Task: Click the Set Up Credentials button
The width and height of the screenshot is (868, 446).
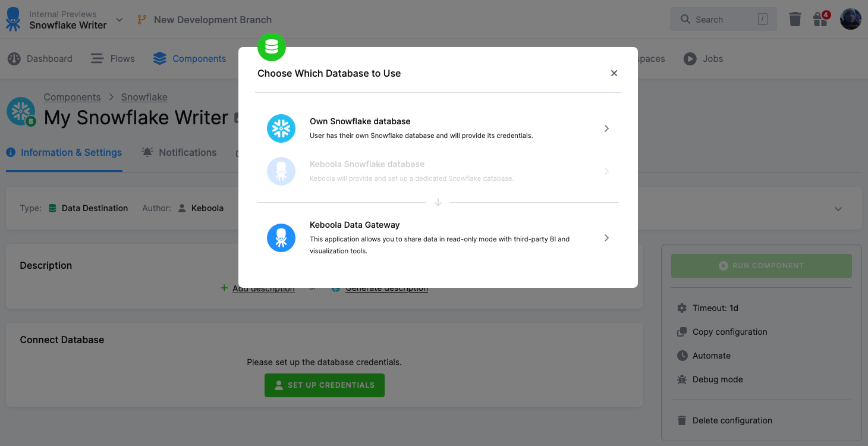Action: tap(325, 385)
